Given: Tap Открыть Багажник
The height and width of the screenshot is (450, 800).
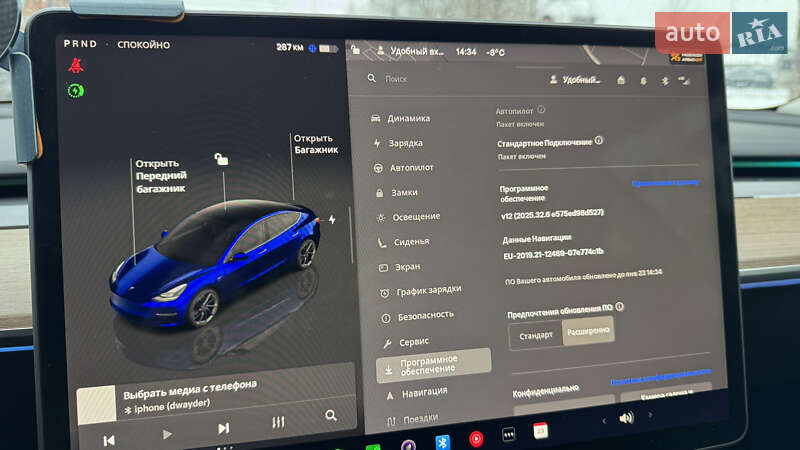Looking at the screenshot, I should coord(316,144).
